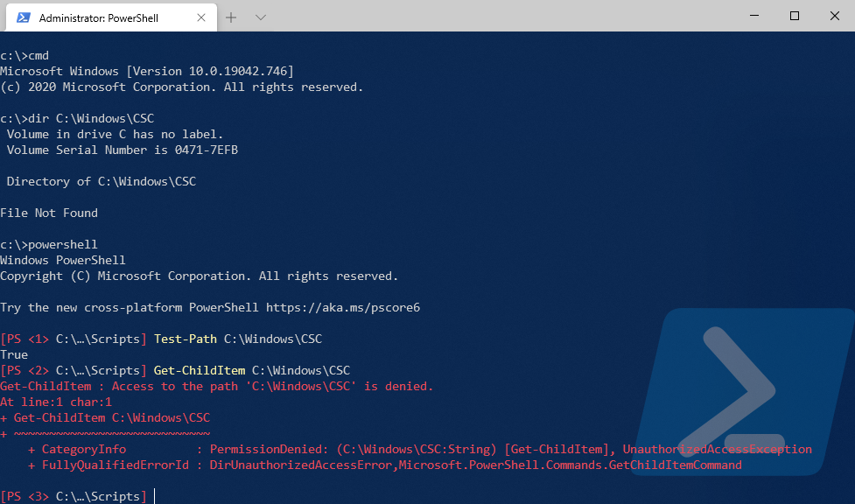
Task: Click the Volume Serial Number line
Action: (x=123, y=150)
